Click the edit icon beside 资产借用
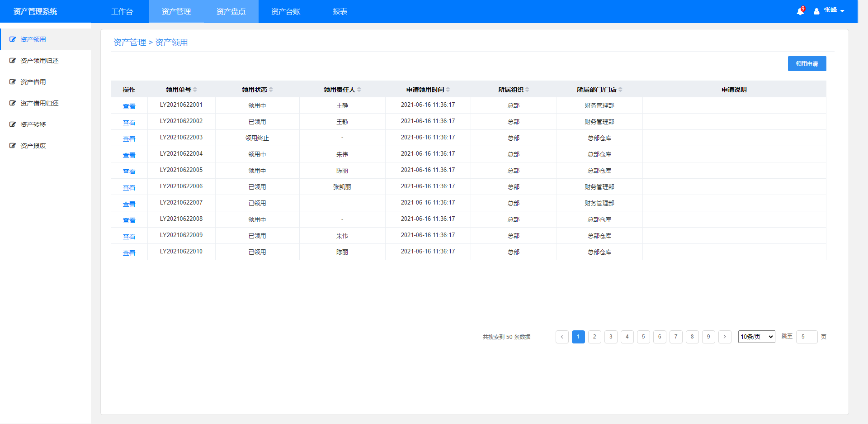Image resolution: width=868 pixels, height=424 pixels. (x=13, y=82)
